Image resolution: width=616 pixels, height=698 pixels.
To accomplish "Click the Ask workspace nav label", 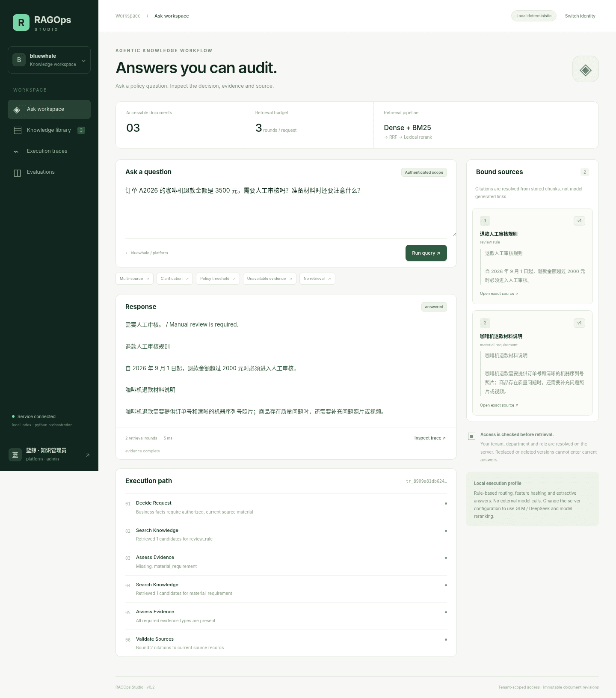I will tap(45, 109).
